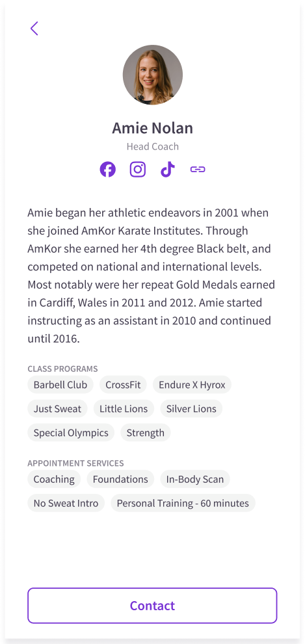Go back using the purple chevron arrow
This screenshot has width=305, height=644.
[34, 29]
